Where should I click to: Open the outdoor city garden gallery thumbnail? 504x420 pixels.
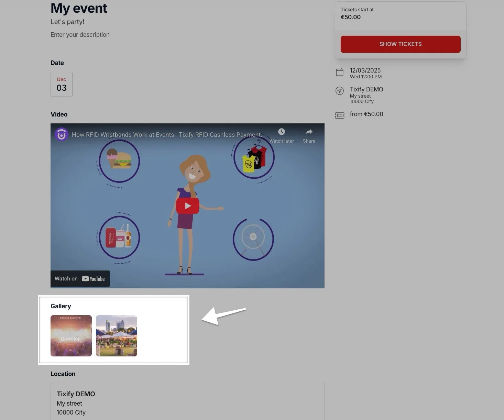click(117, 336)
